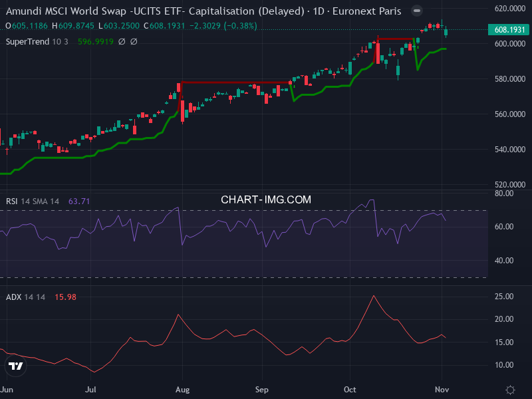Open the CHART-IMG.COM watermark link
This screenshot has height=399, width=532.
pos(266,199)
